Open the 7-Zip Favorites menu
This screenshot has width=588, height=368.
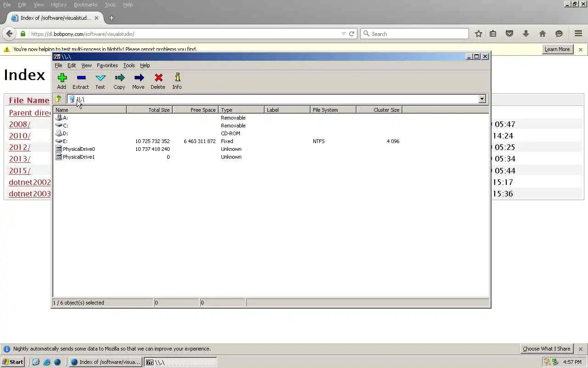coord(107,65)
